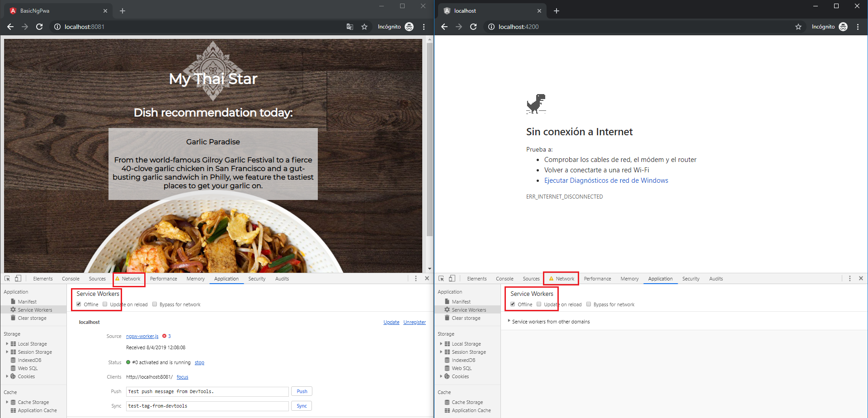Click the translate page icon in address bar
The image size is (868, 418).
point(349,27)
